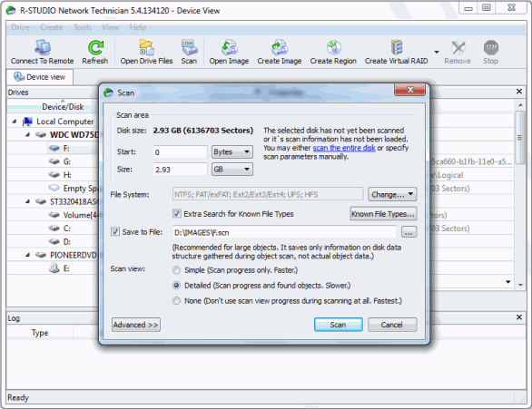Viewport: 532px width, 409px height.
Task: Select the Local Computer icon
Action: click(x=27, y=122)
